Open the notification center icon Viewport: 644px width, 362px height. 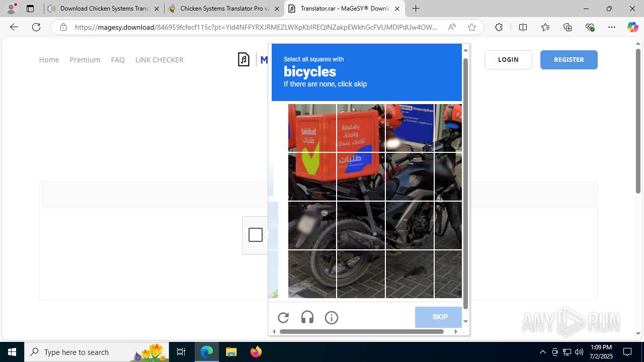click(x=627, y=352)
